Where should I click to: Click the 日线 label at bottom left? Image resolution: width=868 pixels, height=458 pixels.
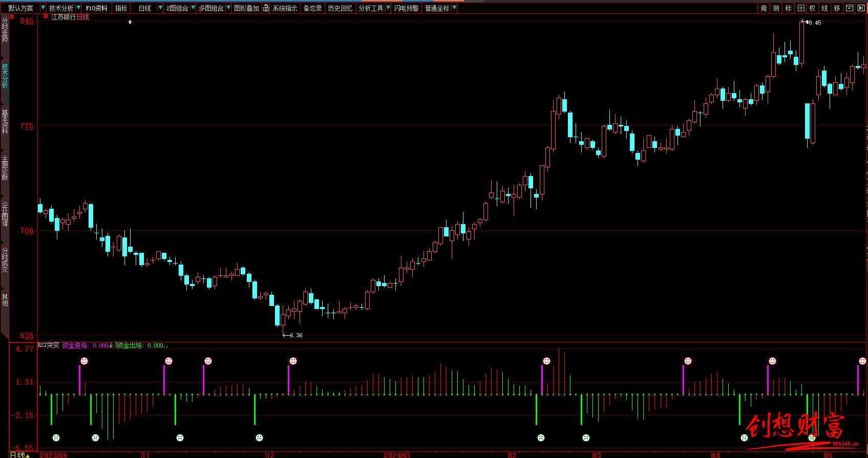17,455
